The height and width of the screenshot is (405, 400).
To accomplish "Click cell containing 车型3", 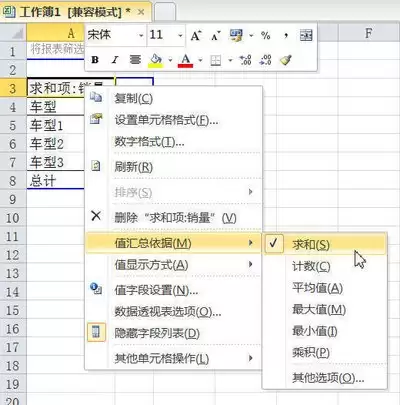I will tap(55, 162).
